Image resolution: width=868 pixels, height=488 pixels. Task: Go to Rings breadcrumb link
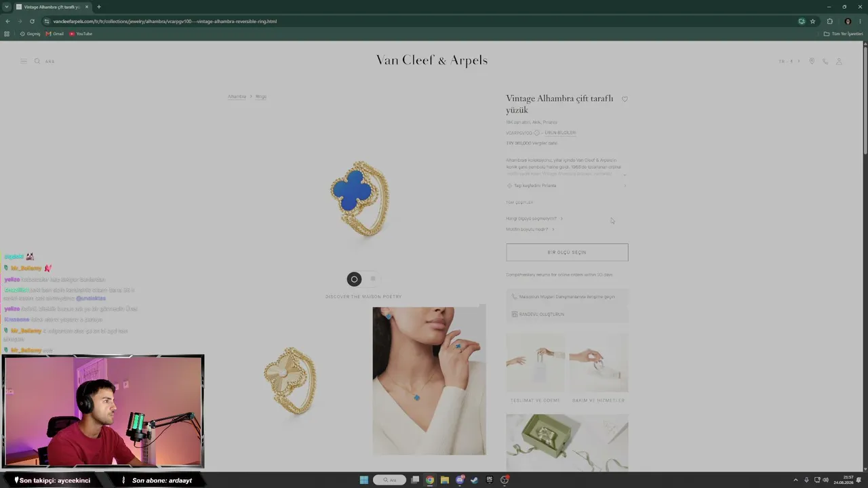261,96
